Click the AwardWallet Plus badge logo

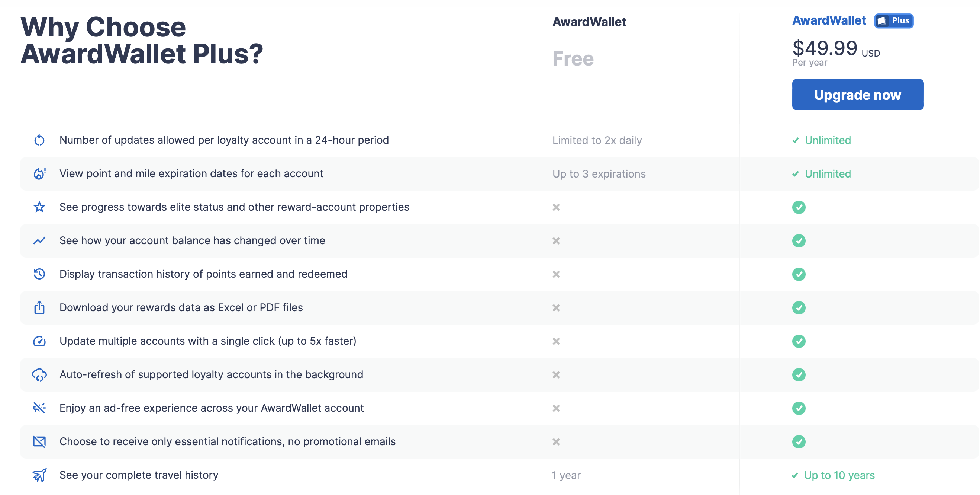click(x=893, y=20)
